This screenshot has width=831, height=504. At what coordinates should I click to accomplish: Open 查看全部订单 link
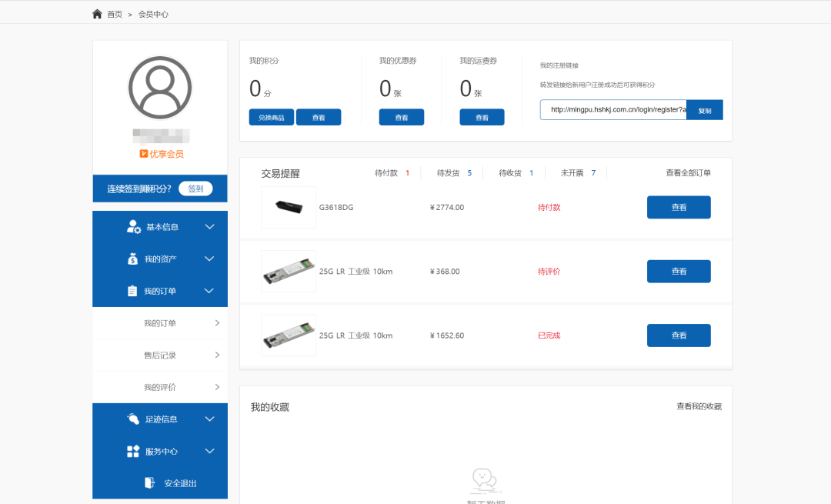pyautogui.click(x=688, y=173)
